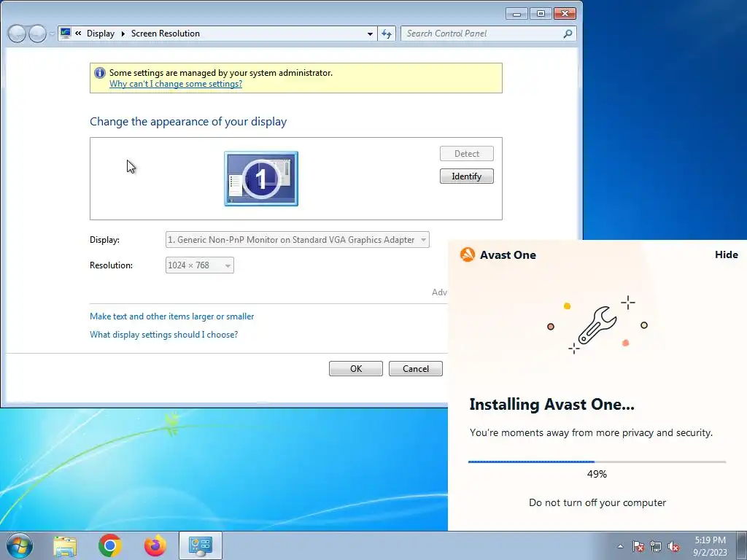Open 'Make text and other items larger' link
This screenshot has width=747, height=560.
[172, 316]
